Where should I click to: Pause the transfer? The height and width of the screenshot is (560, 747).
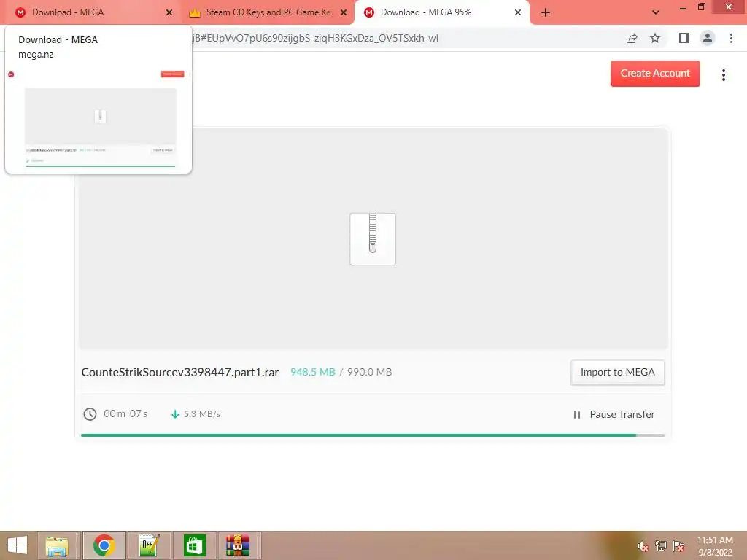[614, 414]
